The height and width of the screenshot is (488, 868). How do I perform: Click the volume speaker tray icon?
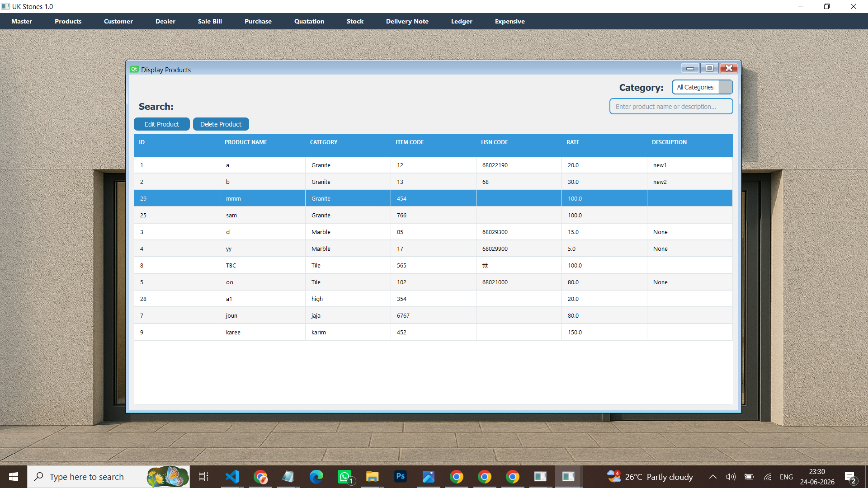pos(731,477)
